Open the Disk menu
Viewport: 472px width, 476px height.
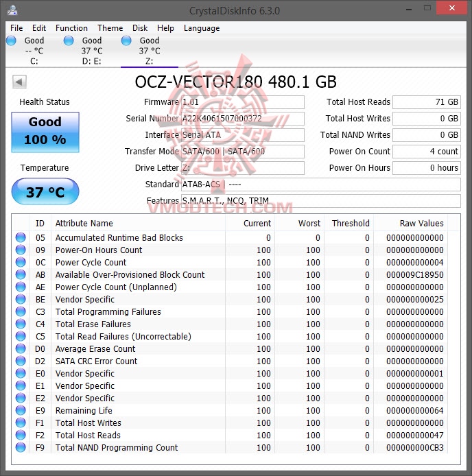pos(140,28)
